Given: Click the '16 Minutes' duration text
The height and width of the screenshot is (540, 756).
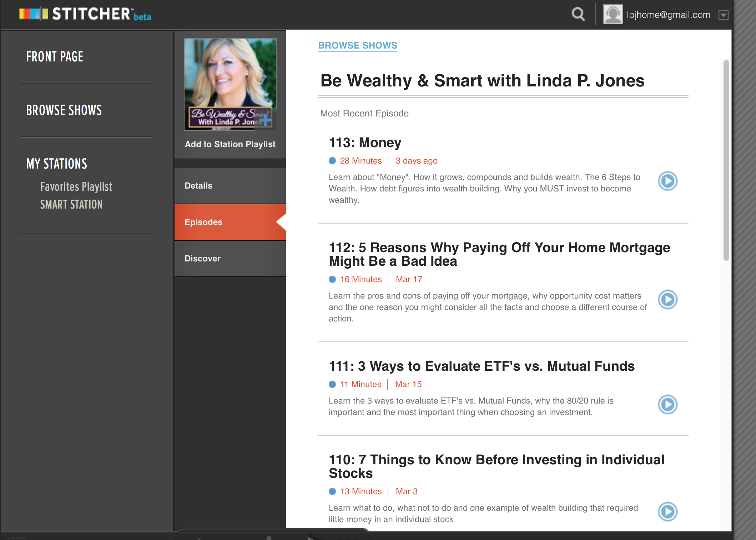Looking at the screenshot, I should tap(361, 279).
